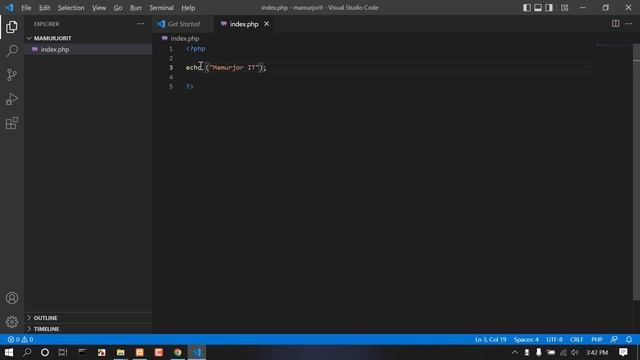Open the Accounts menu icon
Screen dimensions: 640x360
click(x=12, y=298)
